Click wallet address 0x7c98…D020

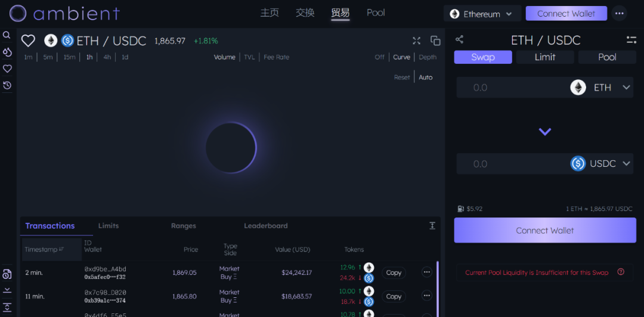coord(105,293)
